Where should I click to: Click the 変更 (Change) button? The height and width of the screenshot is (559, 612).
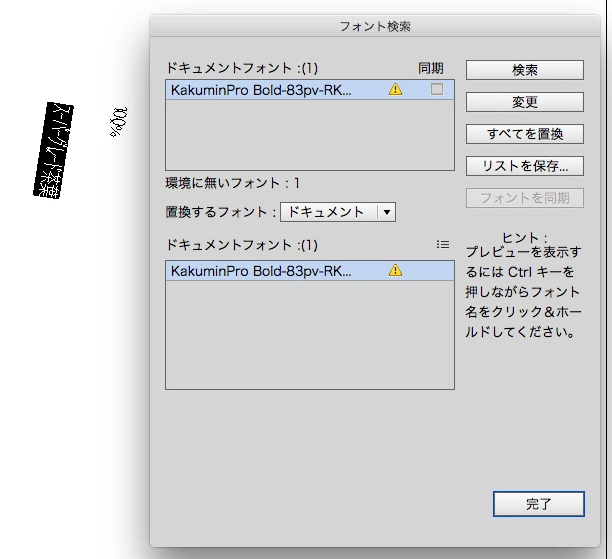(x=525, y=102)
